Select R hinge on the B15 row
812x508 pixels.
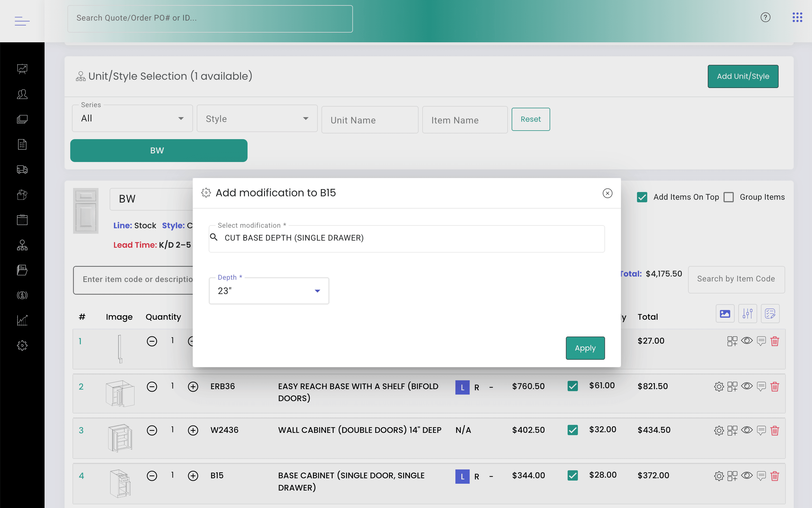click(x=476, y=476)
